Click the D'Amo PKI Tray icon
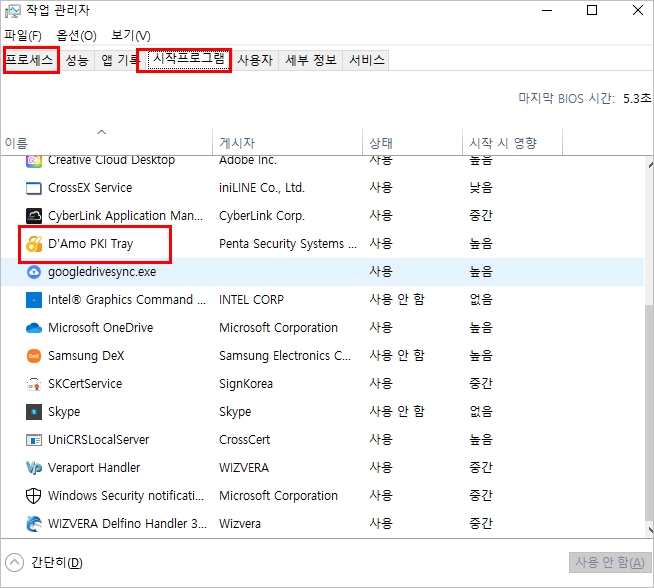Image resolution: width=654 pixels, height=588 pixels. click(34, 244)
